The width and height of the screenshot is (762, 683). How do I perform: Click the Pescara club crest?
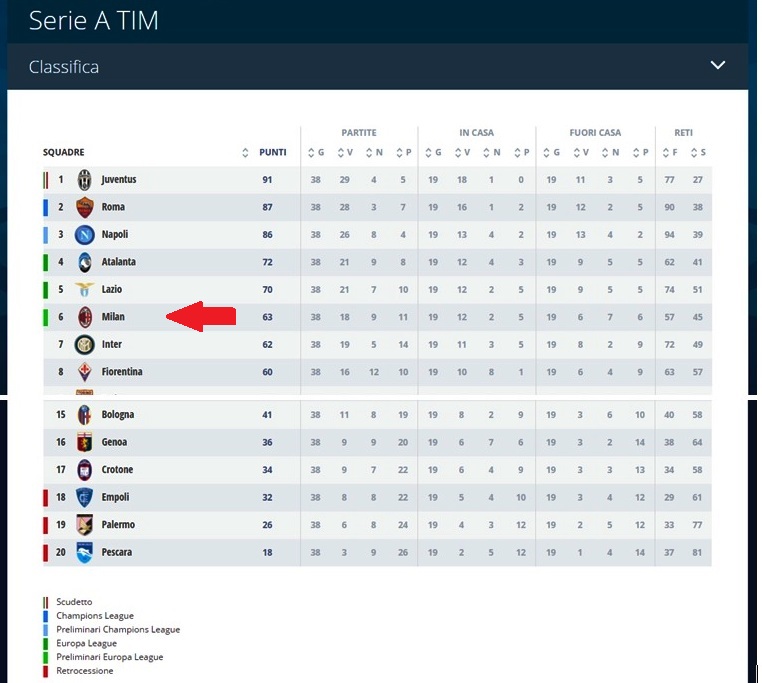click(85, 553)
